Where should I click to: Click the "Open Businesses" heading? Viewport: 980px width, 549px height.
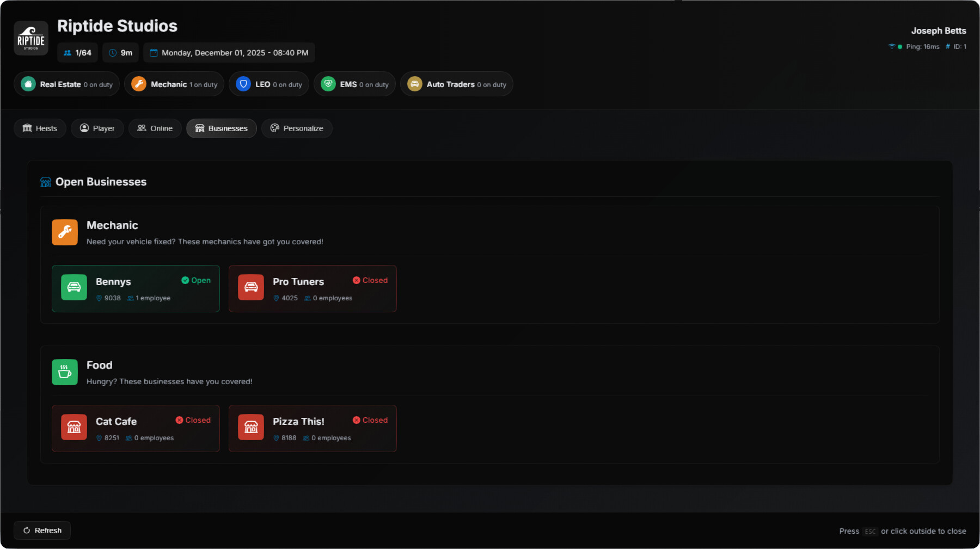pyautogui.click(x=101, y=182)
